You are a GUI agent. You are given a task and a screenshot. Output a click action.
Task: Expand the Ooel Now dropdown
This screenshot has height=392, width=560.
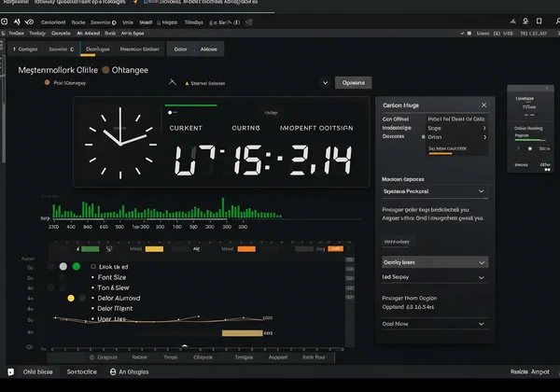pyautogui.click(x=435, y=324)
